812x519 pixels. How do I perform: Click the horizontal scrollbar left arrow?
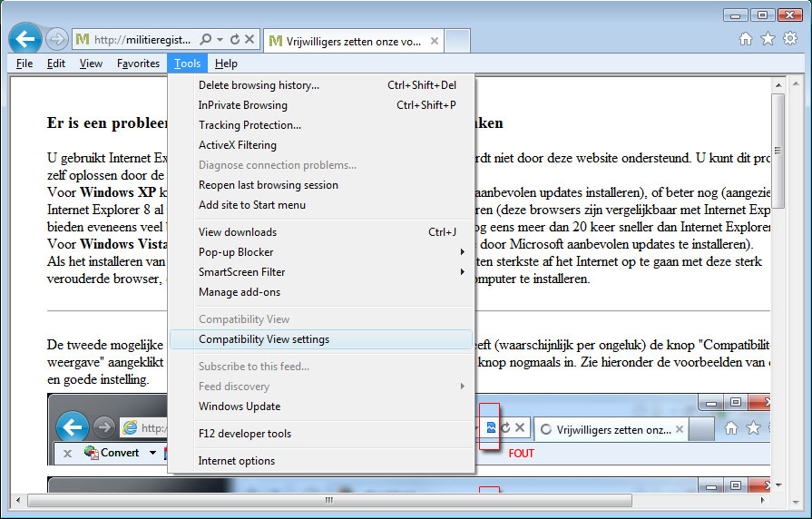click(19, 500)
